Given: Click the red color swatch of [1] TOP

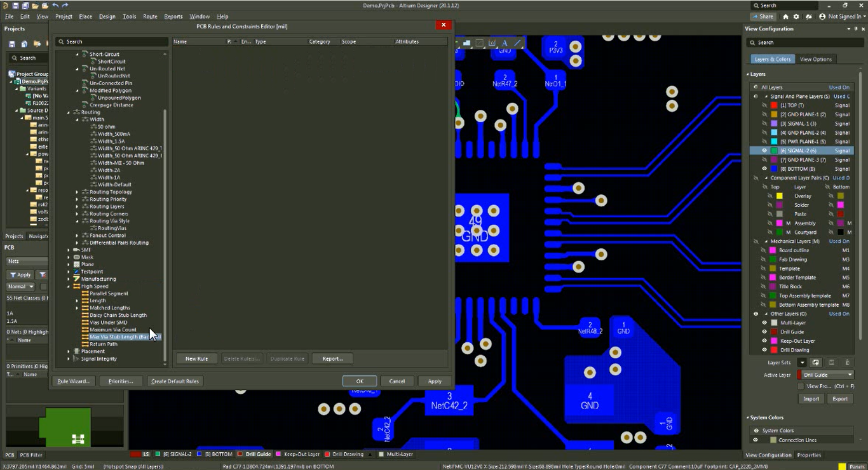Looking at the screenshot, I should (774, 105).
